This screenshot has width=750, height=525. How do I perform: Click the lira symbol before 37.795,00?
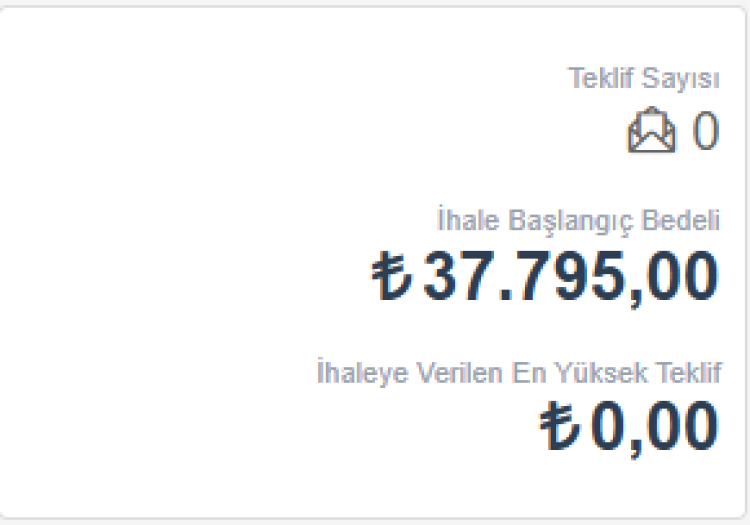pyautogui.click(x=392, y=276)
